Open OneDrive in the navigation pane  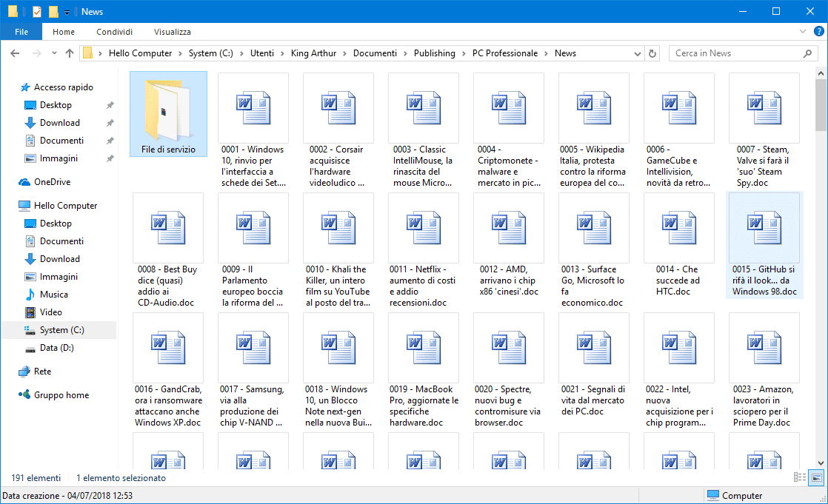tap(52, 182)
